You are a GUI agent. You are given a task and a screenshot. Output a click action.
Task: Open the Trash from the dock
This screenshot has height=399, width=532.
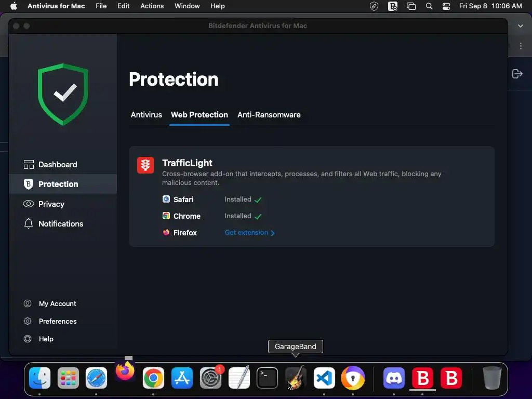tap(492, 378)
